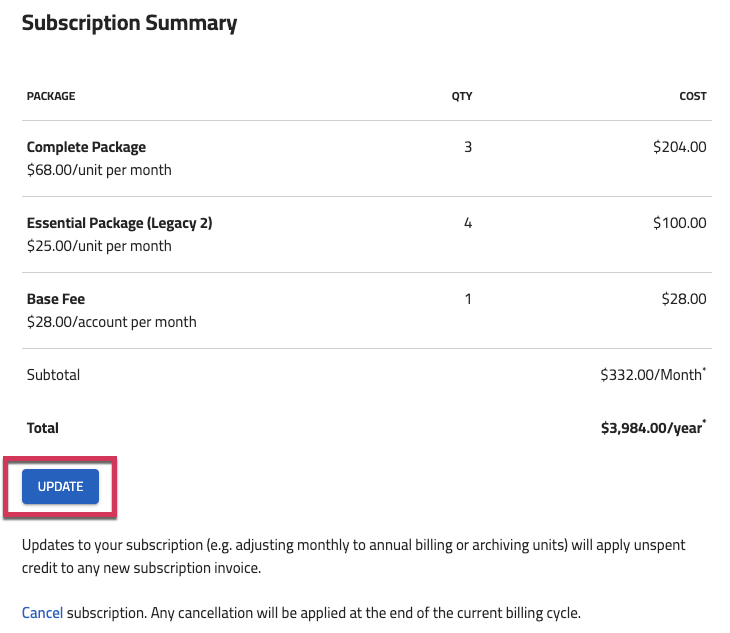Click the quantity 3 for Complete Package
This screenshot has width=730, height=633.
pos(468,147)
